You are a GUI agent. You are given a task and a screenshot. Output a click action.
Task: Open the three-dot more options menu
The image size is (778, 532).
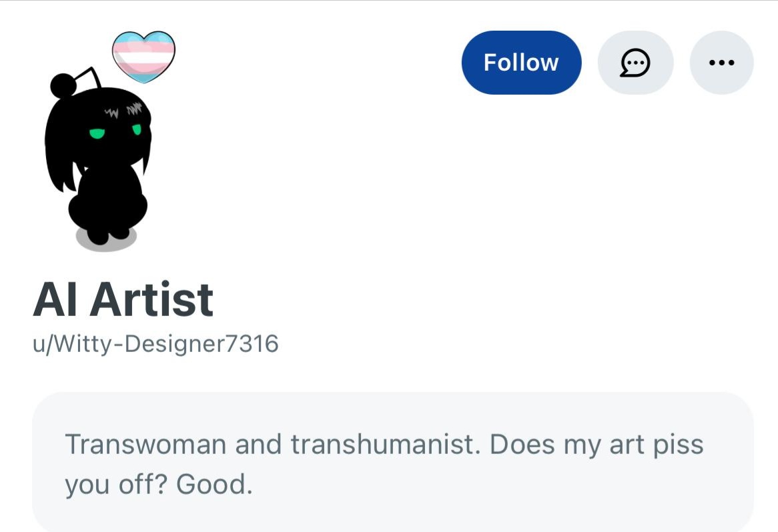pyautogui.click(x=721, y=63)
